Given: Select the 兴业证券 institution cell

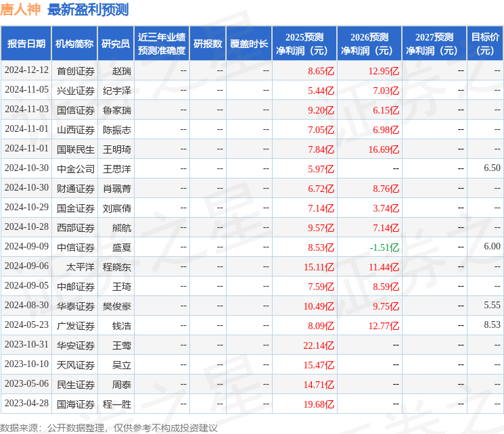Looking at the screenshot, I should click(76, 91).
